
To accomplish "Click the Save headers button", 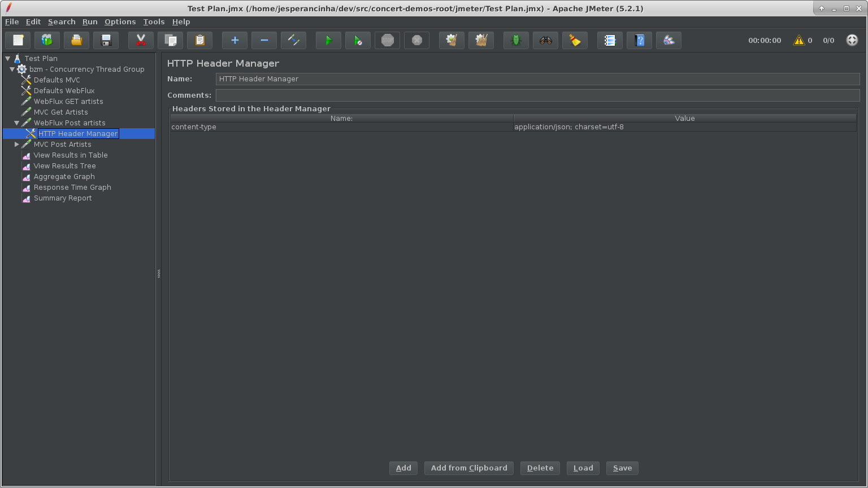I will point(623,468).
